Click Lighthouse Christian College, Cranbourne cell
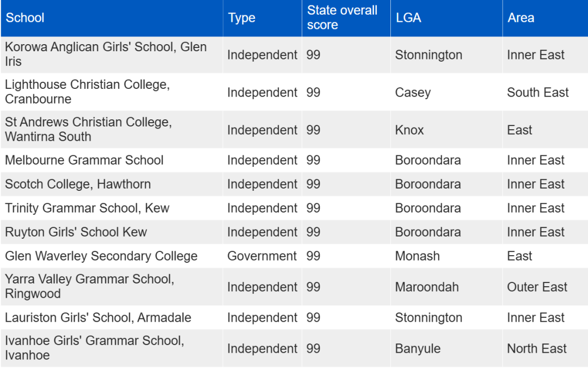The height and width of the screenshot is (368, 588). click(112, 92)
